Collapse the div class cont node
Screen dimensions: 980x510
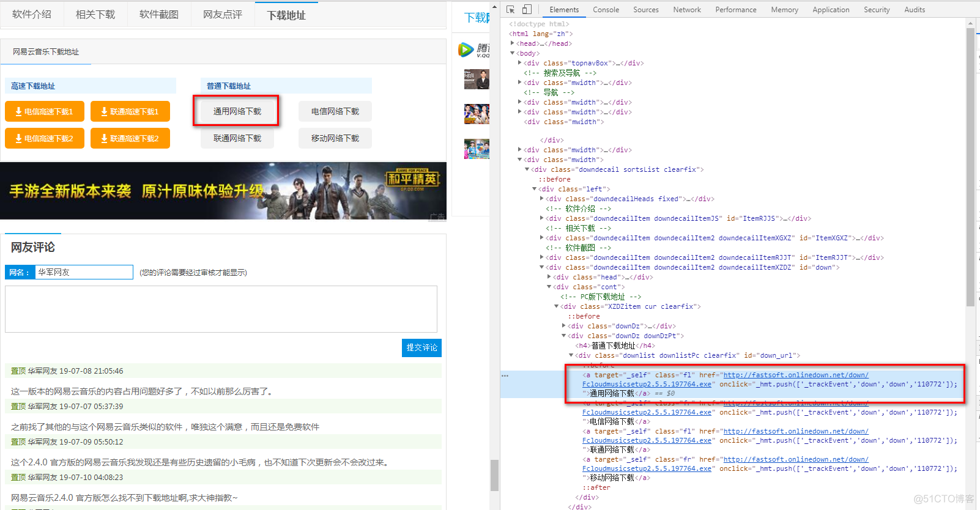(549, 287)
